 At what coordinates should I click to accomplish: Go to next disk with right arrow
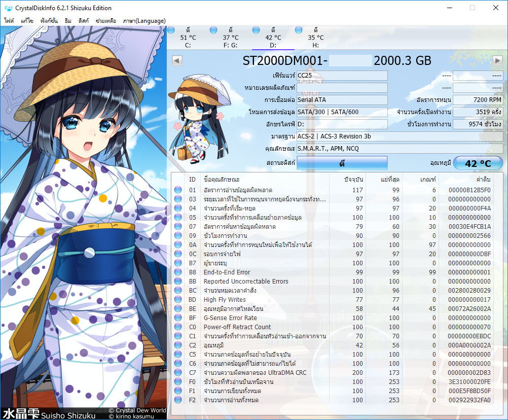click(497, 61)
